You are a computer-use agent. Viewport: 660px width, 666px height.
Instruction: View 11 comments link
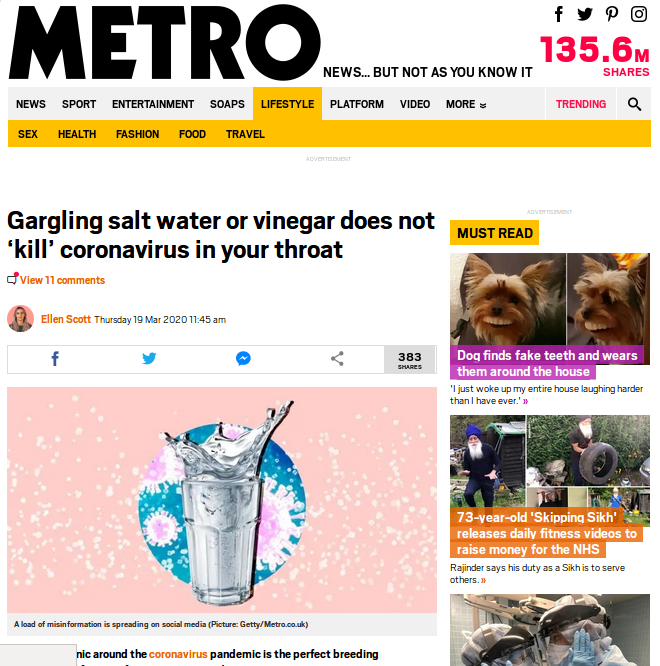(x=62, y=280)
